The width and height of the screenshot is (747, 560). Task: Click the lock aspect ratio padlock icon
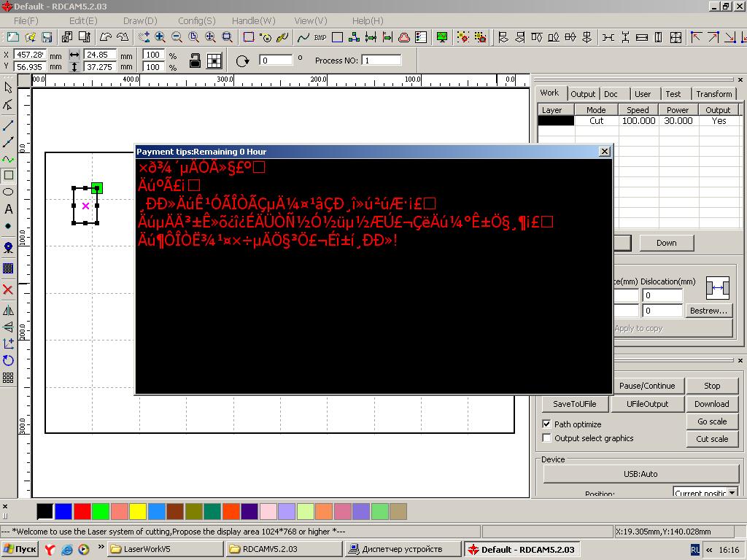[195, 61]
